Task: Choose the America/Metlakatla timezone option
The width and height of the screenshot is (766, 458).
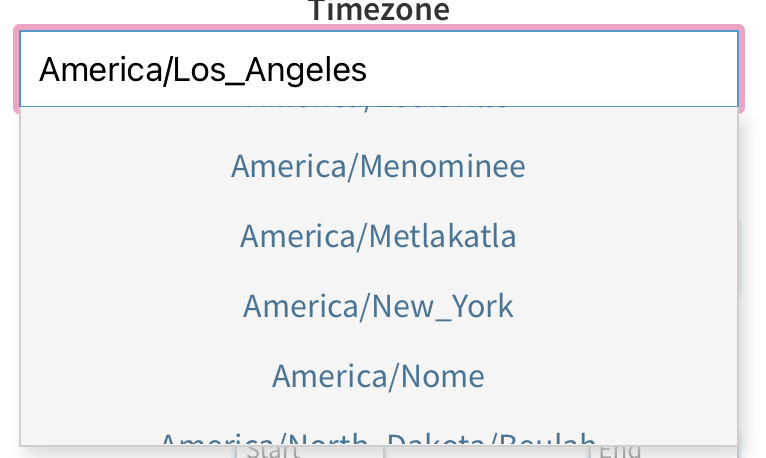Action: [x=378, y=236]
